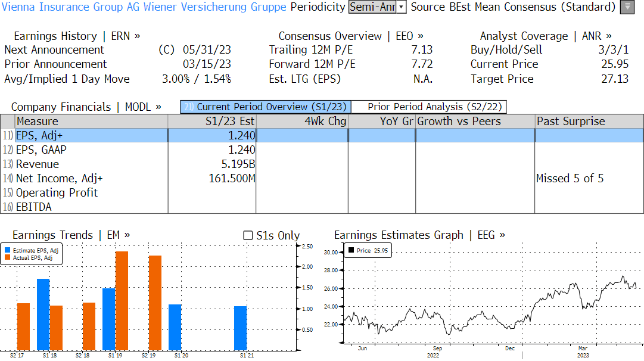Select the EPS, Adj+ row
The width and height of the screenshot is (644, 361).
pos(322,136)
